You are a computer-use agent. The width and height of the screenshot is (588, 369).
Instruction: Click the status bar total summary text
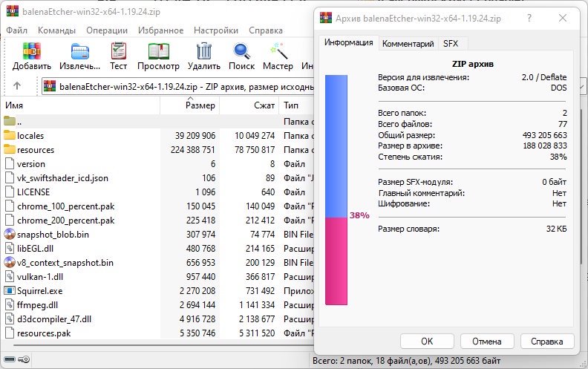click(x=407, y=361)
